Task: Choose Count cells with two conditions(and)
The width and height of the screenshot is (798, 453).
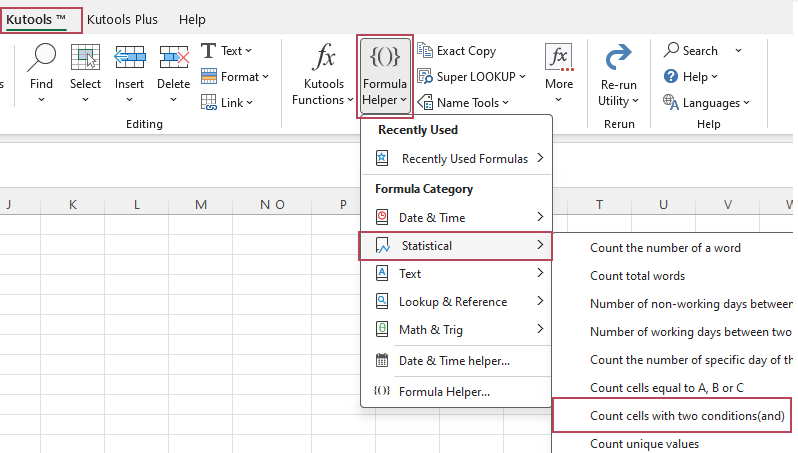Action: tap(687, 416)
